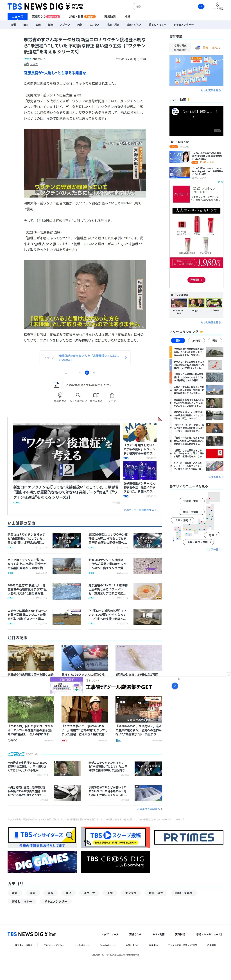Open Japan weather map thumbnail
Image resolution: width=231 pixels, height=980 pixels.
coord(196,70)
